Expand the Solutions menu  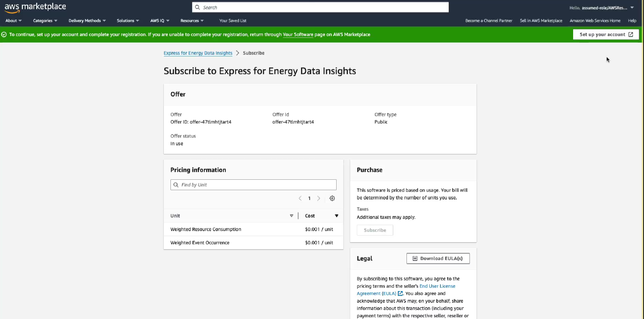coord(128,21)
